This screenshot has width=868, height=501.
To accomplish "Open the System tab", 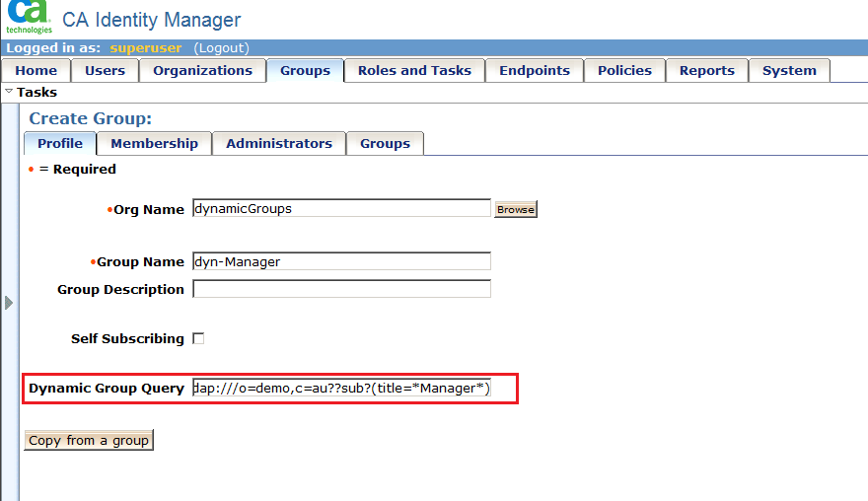I will tap(789, 70).
